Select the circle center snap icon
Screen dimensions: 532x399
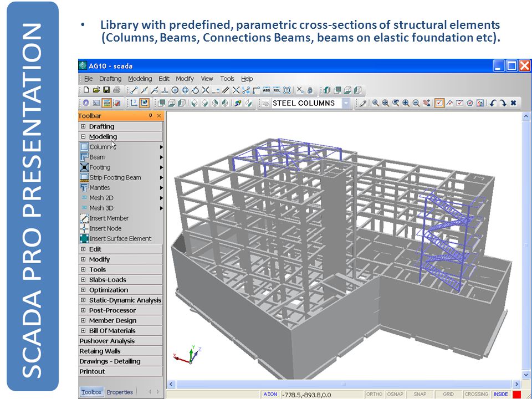pyautogui.click(x=175, y=90)
